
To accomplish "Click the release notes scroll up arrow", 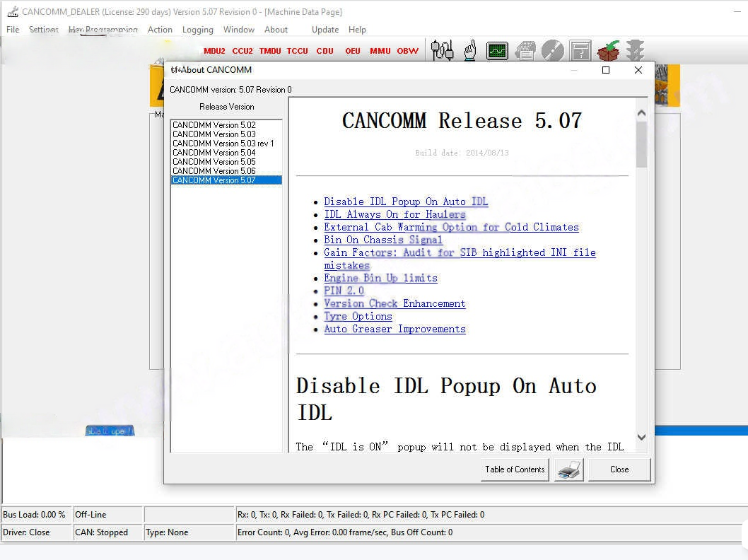I will 642,113.
